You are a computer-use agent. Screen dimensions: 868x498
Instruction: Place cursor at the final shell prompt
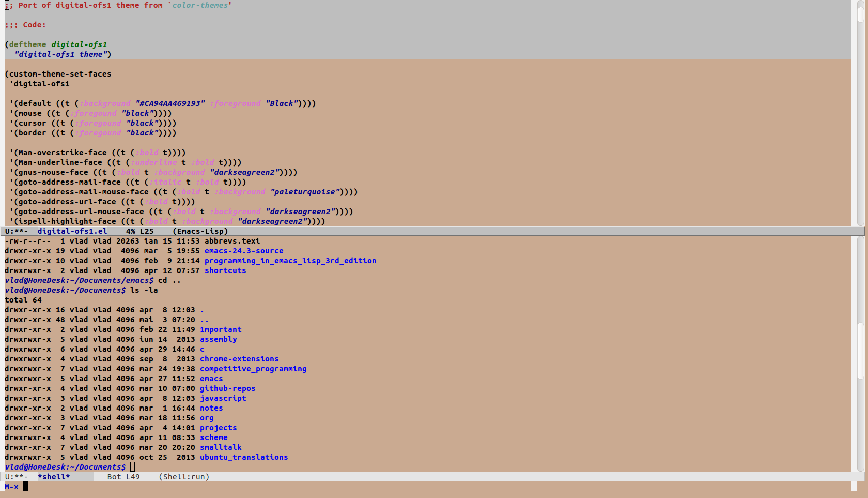point(132,467)
